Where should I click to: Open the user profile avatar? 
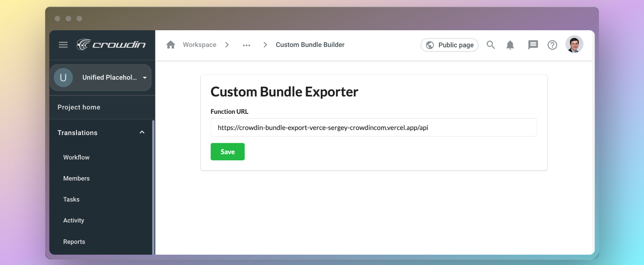574,44
